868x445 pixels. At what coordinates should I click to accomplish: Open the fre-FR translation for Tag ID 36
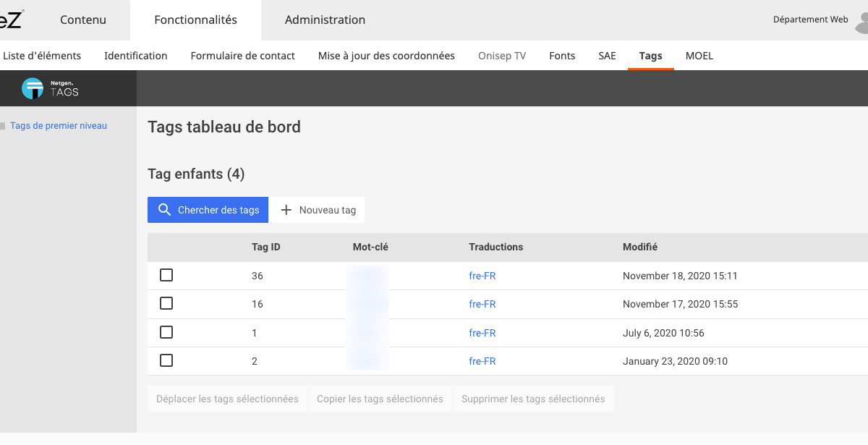coord(482,275)
